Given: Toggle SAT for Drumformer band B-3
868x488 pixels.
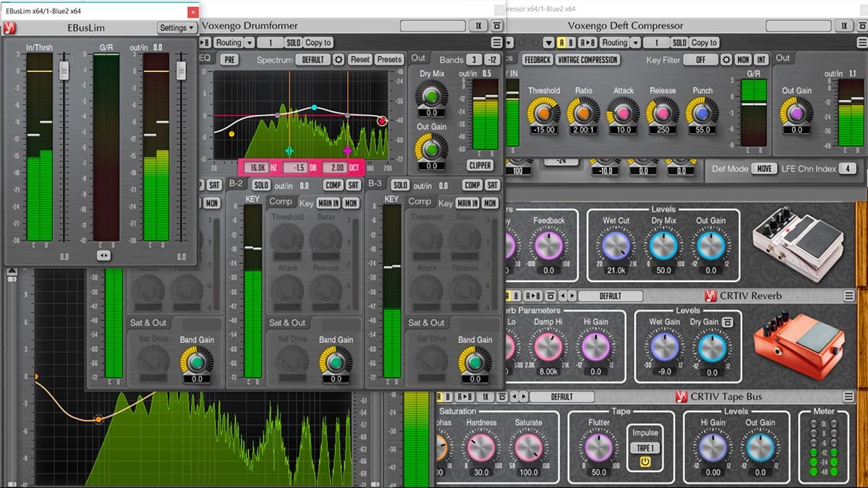Looking at the screenshot, I should click(493, 186).
